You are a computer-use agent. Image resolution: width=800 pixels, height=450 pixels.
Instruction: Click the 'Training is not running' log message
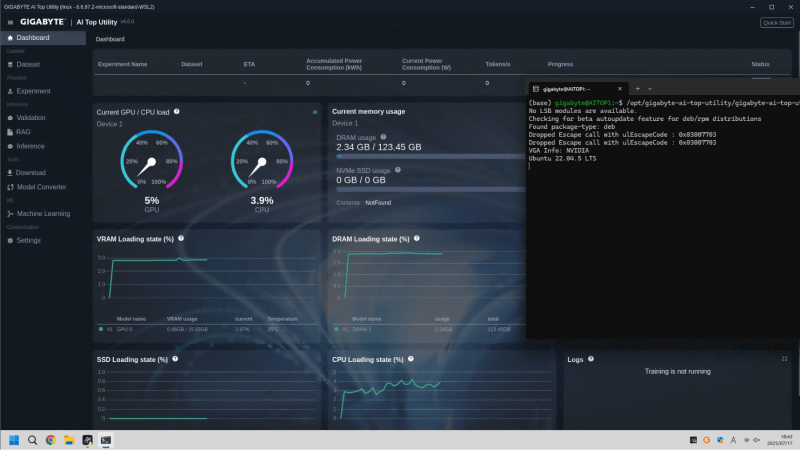point(678,371)
